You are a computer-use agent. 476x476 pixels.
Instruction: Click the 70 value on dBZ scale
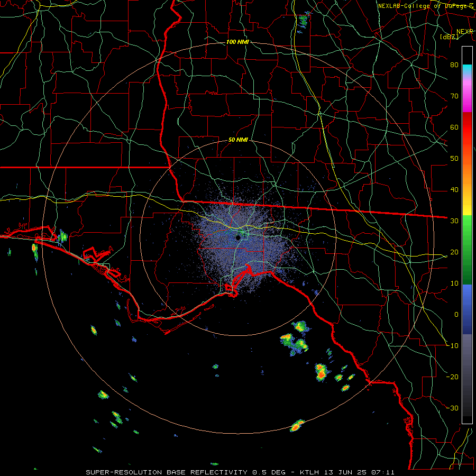(454, 96)
